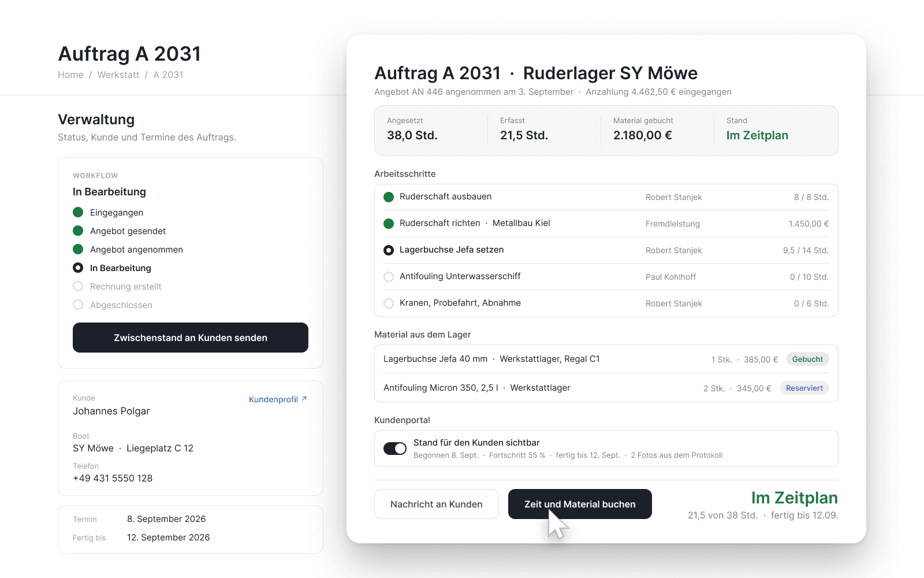Viewport: 924px width, 578px height.
Task: Click the 1.450,00 € amount
Action: 808,224
